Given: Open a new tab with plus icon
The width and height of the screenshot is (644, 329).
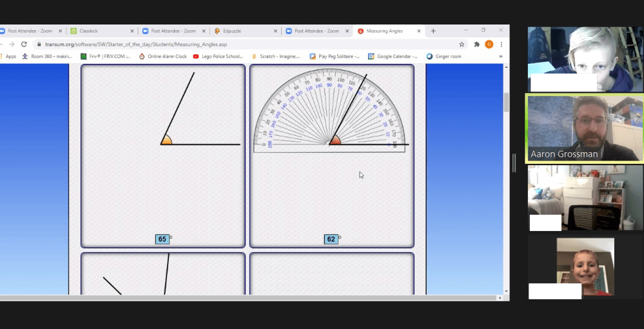Looking at the screenshot, I should point(433,31).
